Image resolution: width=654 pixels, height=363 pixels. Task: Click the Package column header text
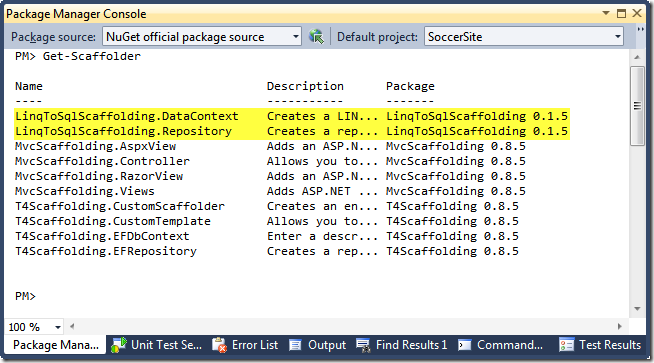[410, 86]
